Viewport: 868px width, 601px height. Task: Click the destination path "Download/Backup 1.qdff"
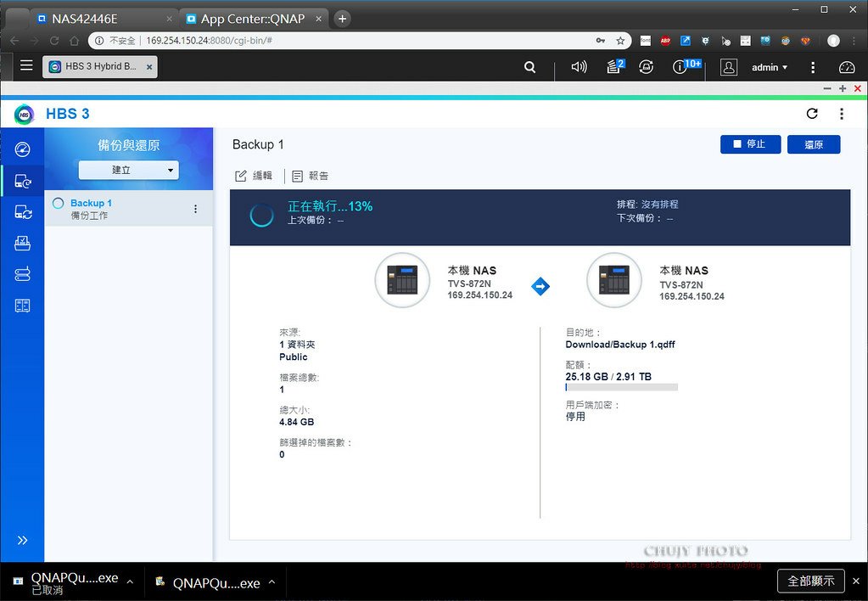point(620,344)
